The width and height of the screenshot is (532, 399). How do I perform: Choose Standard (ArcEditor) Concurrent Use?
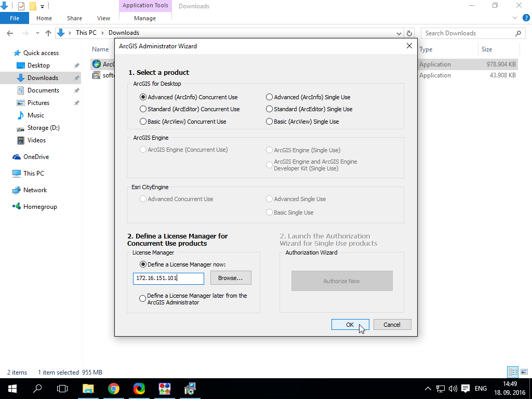190,109
